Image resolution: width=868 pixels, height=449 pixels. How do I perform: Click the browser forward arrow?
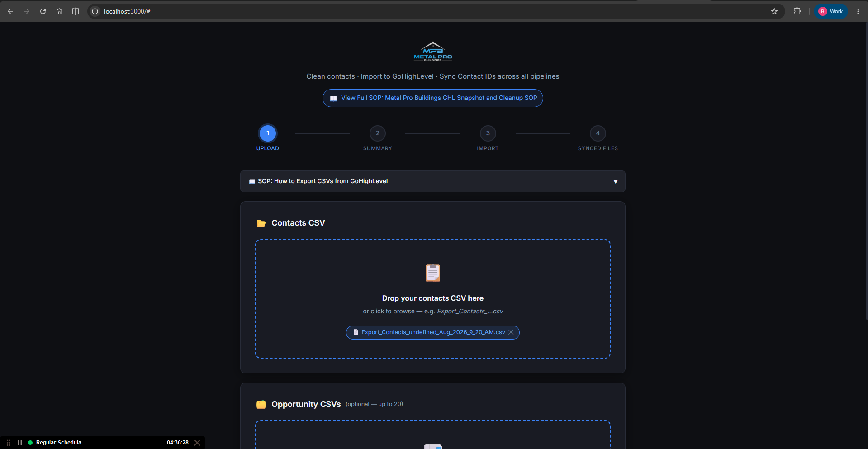pyautogui.click(x=27, y=11)
